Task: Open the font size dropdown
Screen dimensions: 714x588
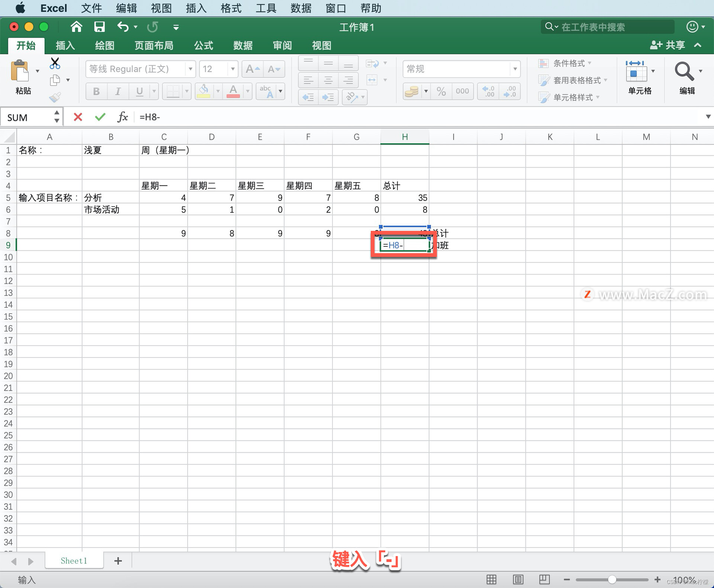Action: click(232, 69)
